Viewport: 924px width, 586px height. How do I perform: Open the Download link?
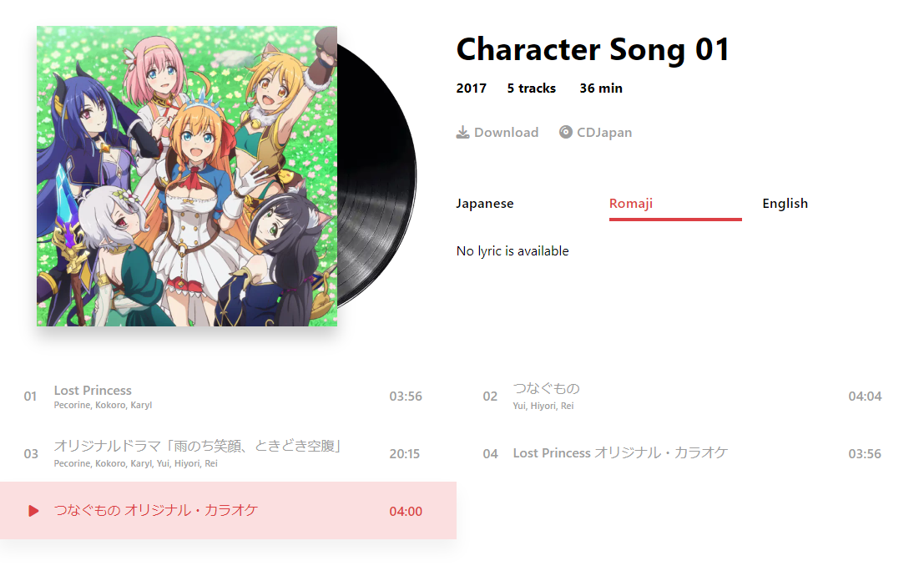pos(497,132)
